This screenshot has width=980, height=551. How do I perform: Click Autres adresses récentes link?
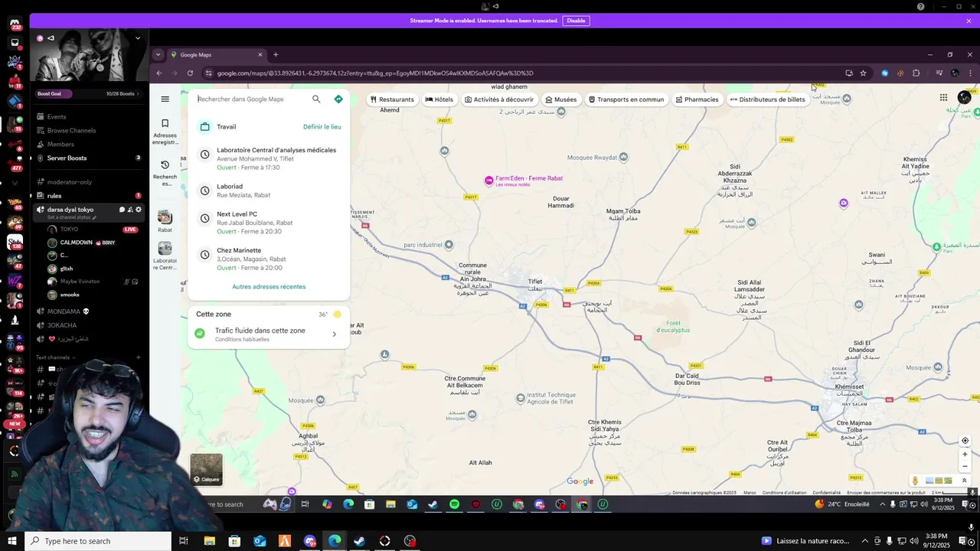click(269, 287)
